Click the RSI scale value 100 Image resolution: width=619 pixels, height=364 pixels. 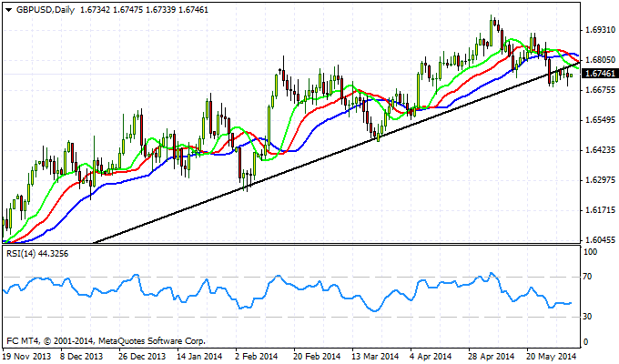[x=590, y=252]
